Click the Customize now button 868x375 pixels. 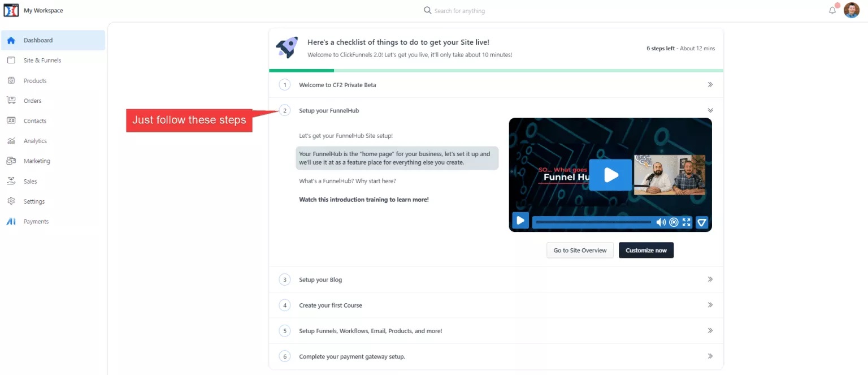[646, 251]
